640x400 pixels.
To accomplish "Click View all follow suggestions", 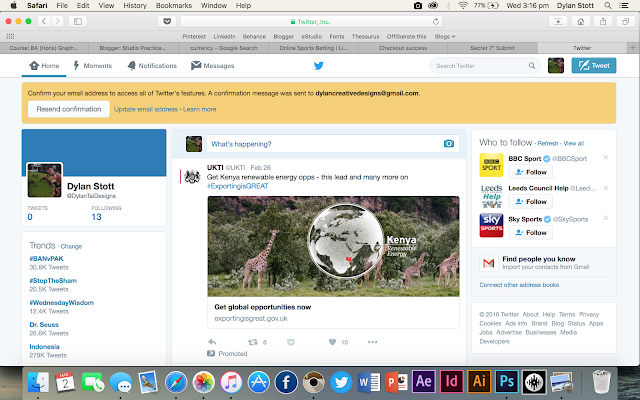I will pos(574,143).
